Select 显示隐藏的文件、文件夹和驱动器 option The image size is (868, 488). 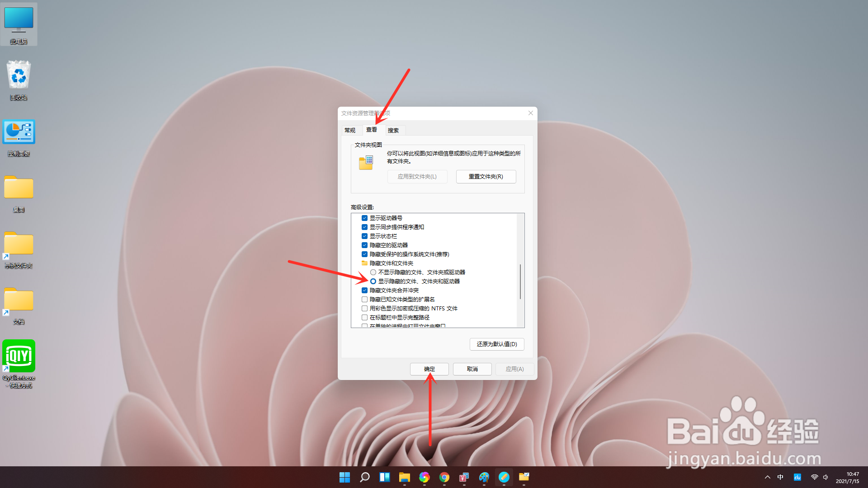point(373,281)
